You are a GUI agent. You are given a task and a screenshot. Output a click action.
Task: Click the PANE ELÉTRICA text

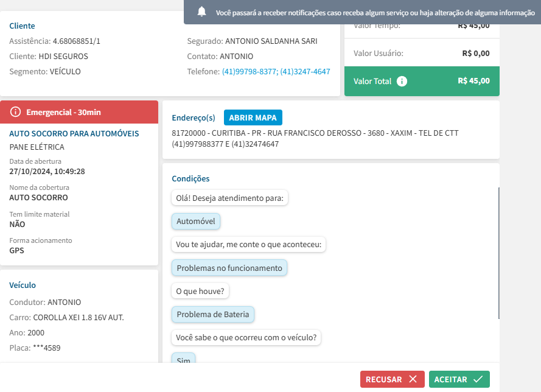[37, 147]
